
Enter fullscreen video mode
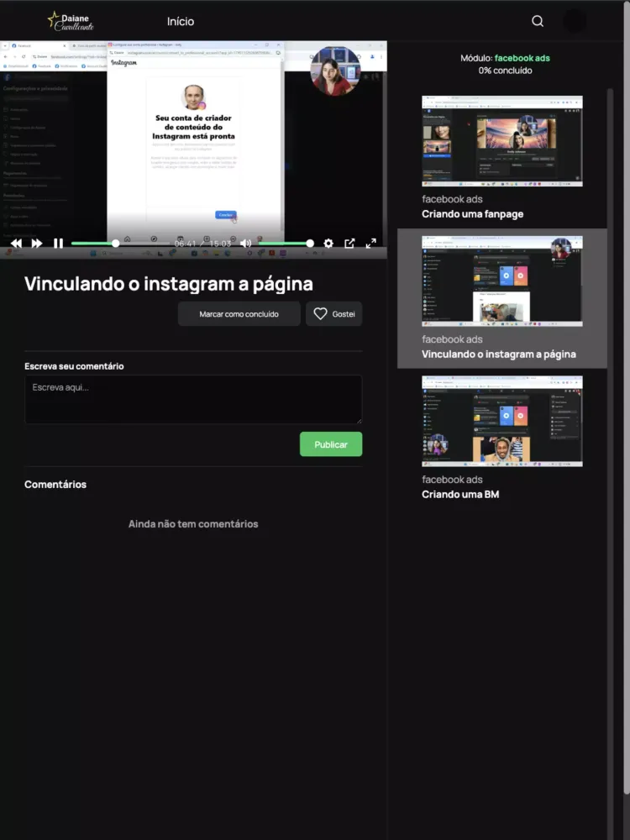[370, 244]
